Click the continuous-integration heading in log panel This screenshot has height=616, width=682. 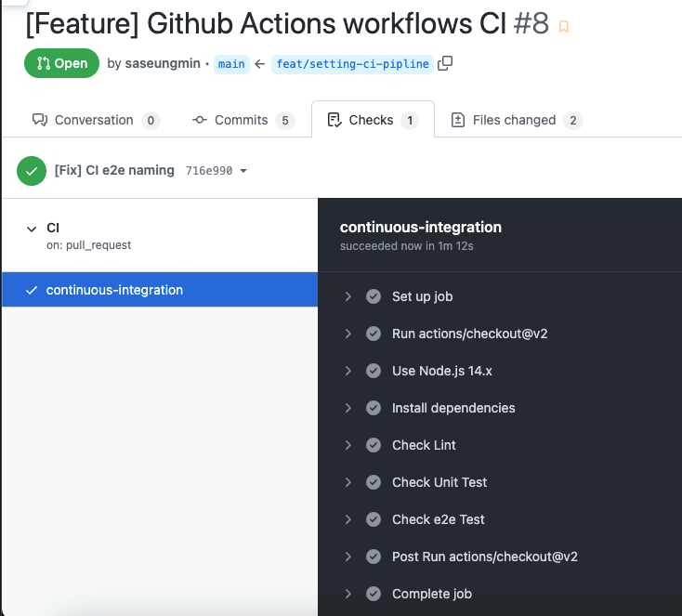421,227
